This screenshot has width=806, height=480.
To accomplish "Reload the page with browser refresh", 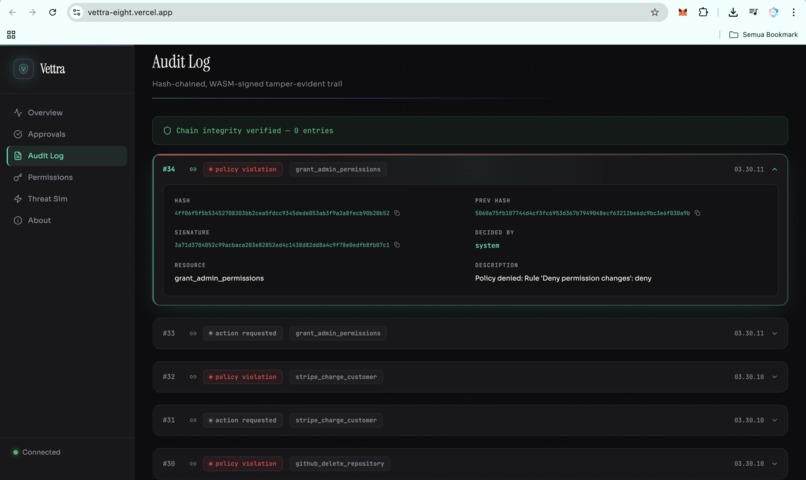I will (52, 12).
